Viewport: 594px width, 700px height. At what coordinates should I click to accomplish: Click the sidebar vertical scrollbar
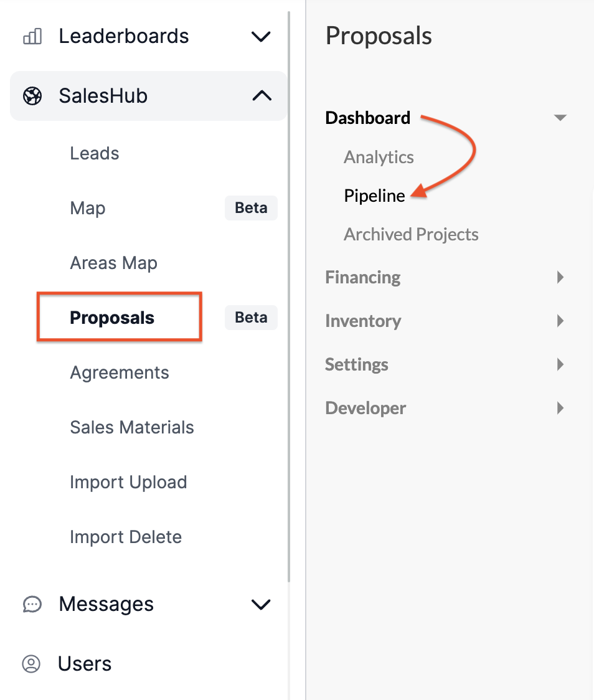click(x=289, y=297)
